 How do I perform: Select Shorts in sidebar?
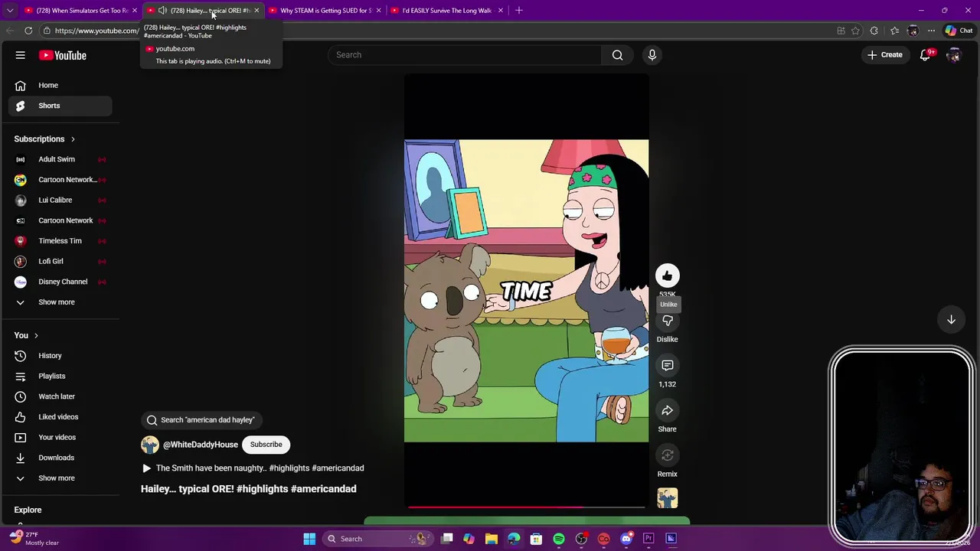(x=60, y=106)
